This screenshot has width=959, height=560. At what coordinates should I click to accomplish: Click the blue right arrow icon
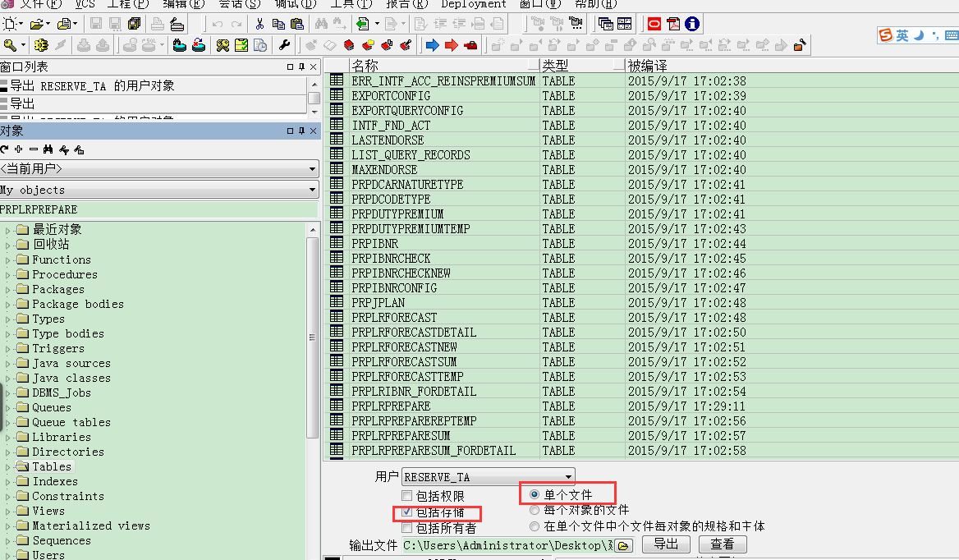point(433,45)
